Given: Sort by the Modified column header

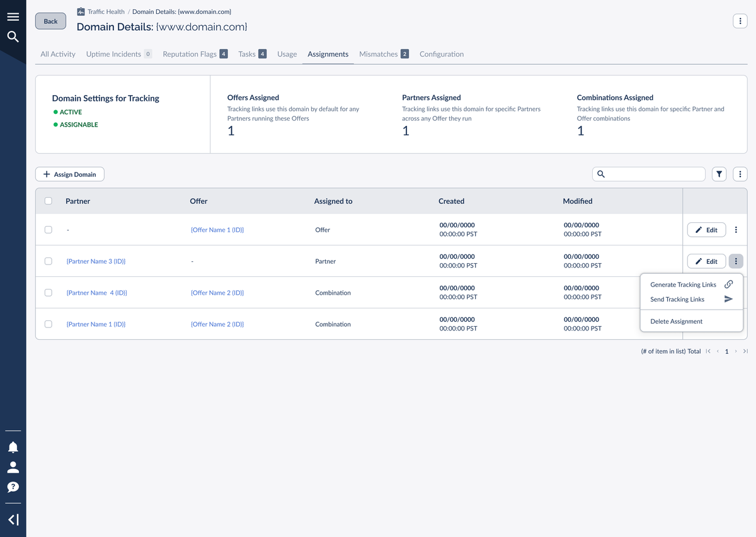Looking at the screenshot, I should click(578, 201).
